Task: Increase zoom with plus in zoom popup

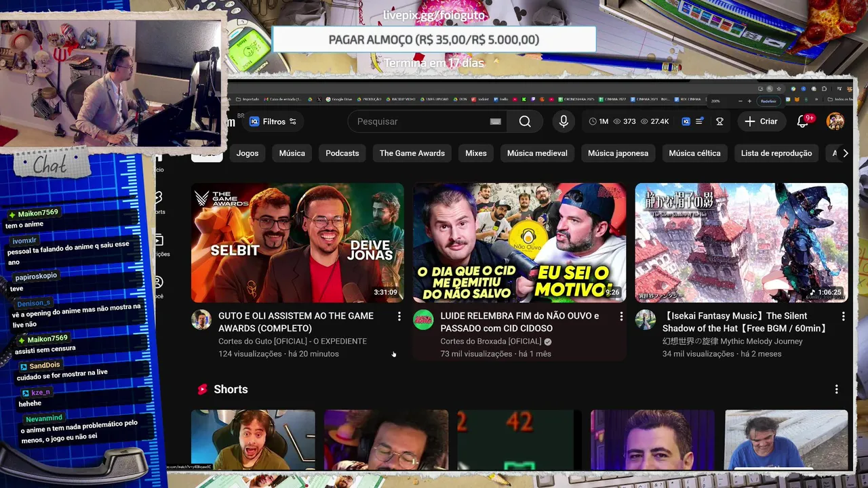Action: (x=749, y=101)
